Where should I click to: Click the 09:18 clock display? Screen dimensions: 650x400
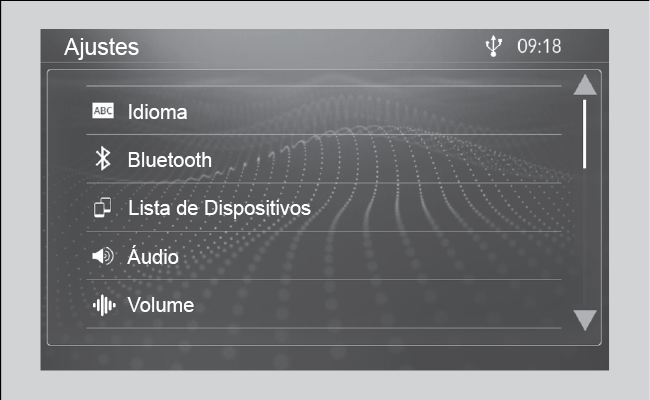(539, 46)
